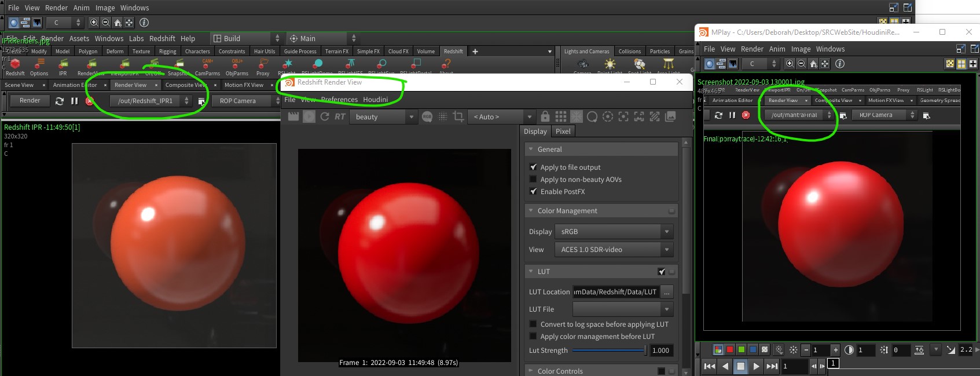
Task: Open the CamParms shelf tool
Action: tap(207, 64)
